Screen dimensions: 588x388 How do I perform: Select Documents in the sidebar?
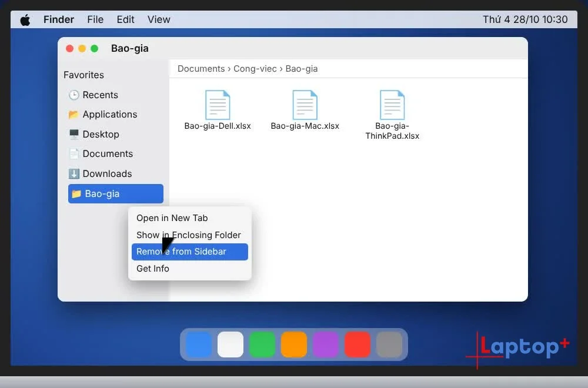(x=115, y=153)
